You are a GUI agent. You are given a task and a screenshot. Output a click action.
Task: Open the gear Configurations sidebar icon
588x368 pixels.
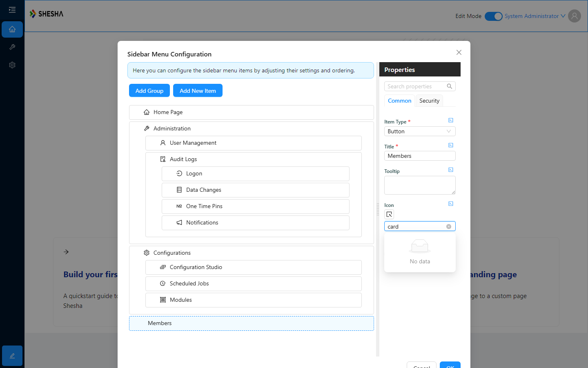click(x=12, y=65)
